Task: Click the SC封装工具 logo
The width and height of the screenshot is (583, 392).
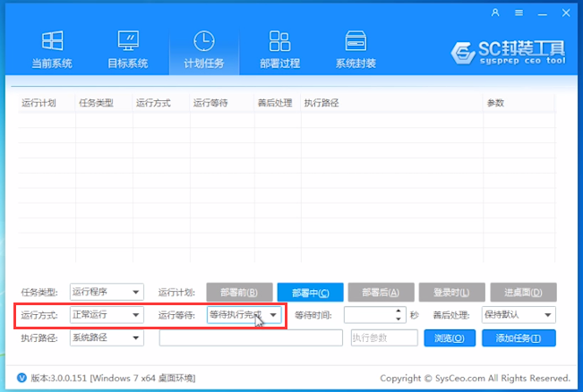Action: pos(508,53)
